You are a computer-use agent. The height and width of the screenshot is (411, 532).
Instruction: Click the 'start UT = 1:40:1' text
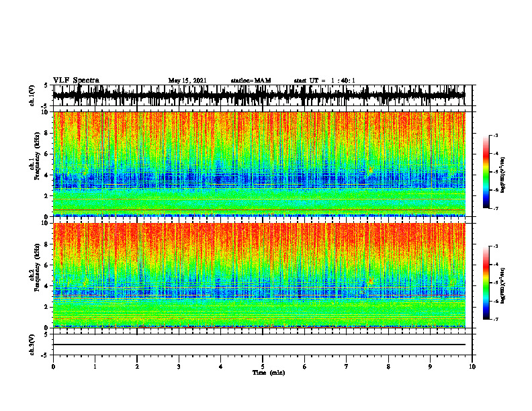324,81
